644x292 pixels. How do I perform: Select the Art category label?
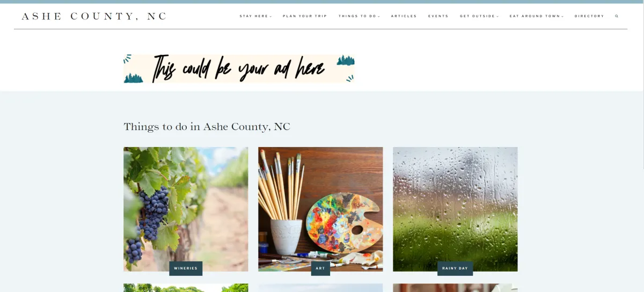[x=320, y=268]
